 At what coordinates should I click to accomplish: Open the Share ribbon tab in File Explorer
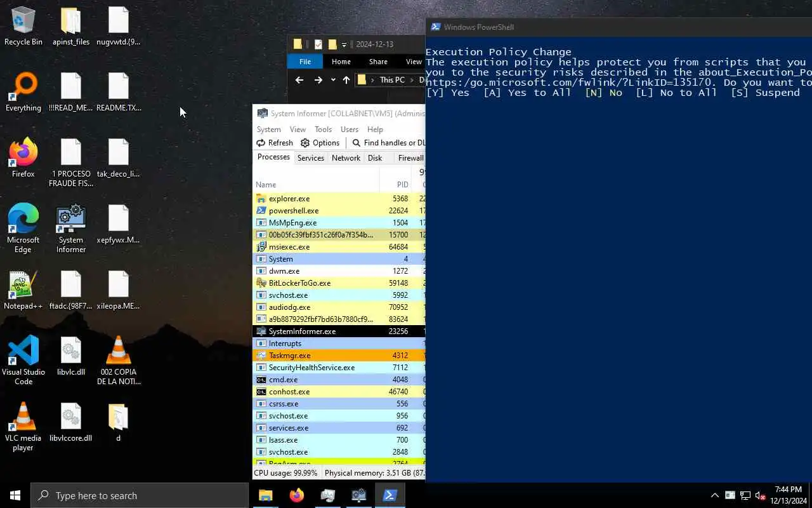tap(378, 62)
